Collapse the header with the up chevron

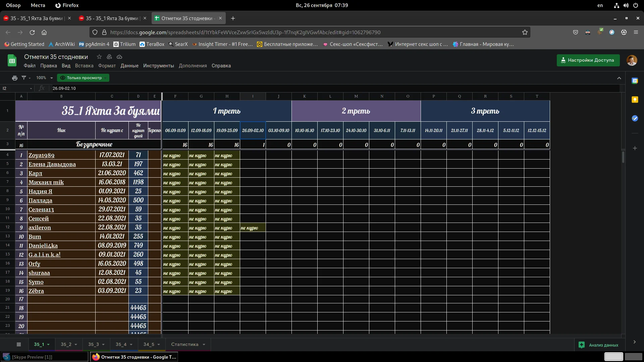[619, 78]
